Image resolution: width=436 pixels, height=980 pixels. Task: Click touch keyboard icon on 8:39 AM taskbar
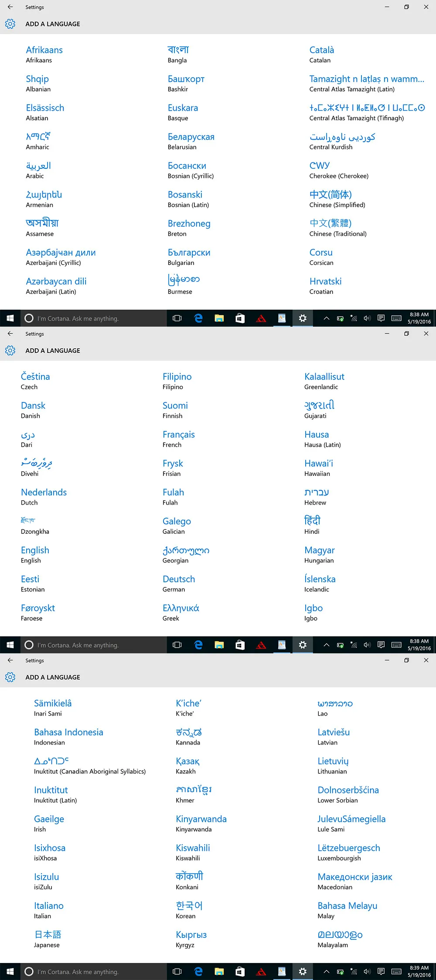396,971
